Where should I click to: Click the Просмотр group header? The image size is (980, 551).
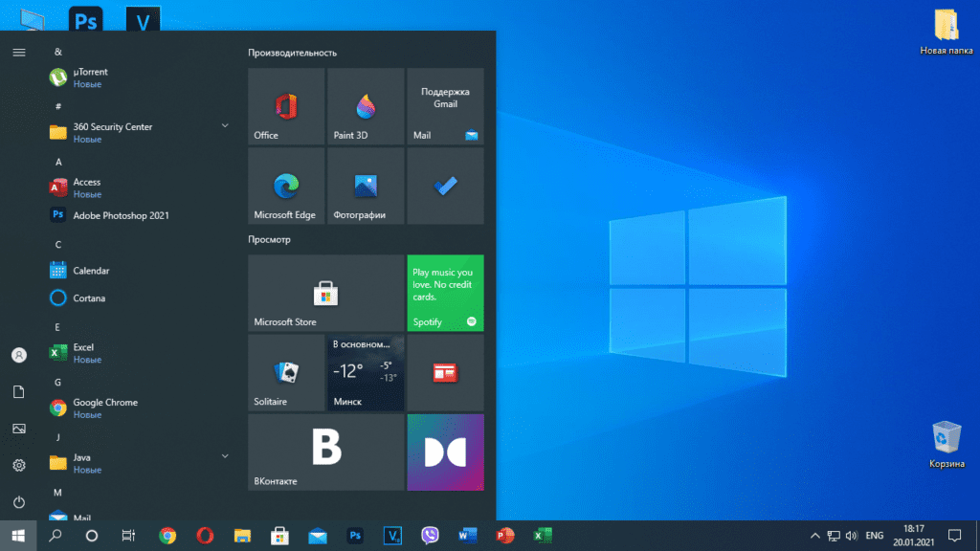point(269,239)
